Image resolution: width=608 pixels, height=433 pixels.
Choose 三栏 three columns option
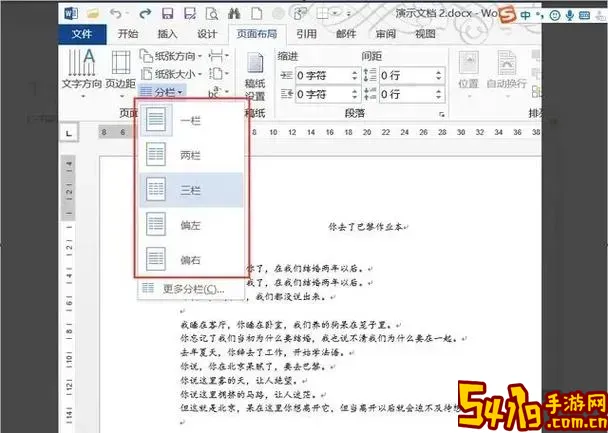[192, 190]
